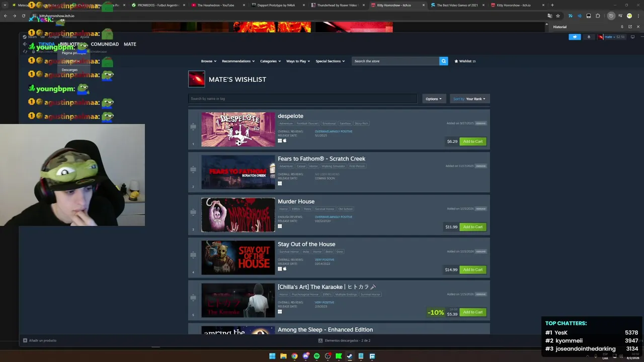This screenshot has width=644, height=362.
Task: Click the Steam notifications bell icon
Action: [588, 37]
